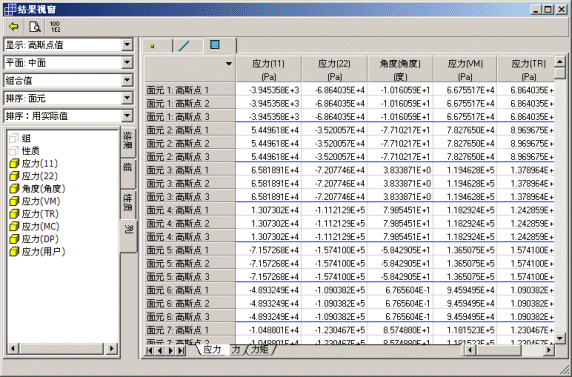
Task: Click table horizontal scrollbar right arrow
Action: [548, 350]
